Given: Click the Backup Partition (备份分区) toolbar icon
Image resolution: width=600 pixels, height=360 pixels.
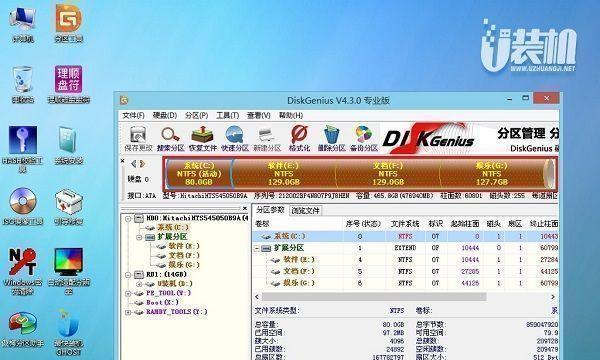Looking at the screenshot, I should click(364, 138).
